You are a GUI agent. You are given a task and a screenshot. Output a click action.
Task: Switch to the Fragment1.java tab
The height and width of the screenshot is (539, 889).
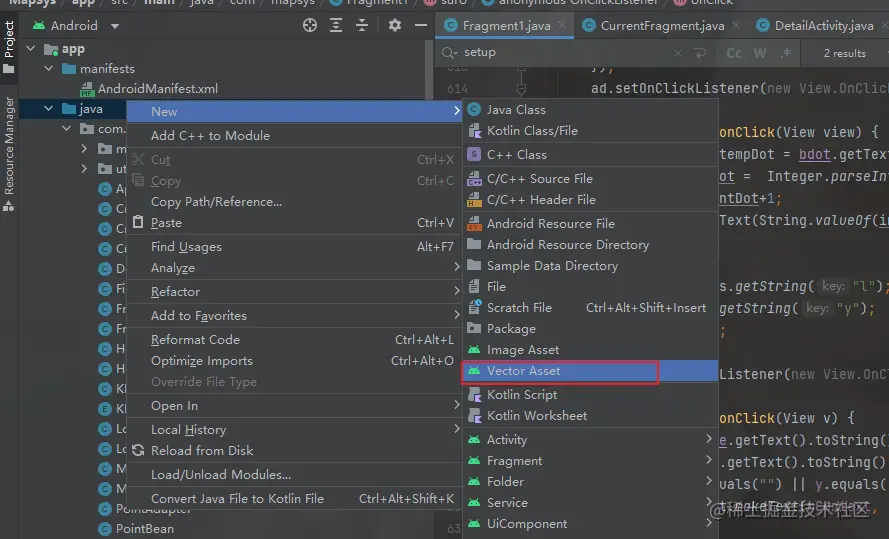tap(506, 26)
